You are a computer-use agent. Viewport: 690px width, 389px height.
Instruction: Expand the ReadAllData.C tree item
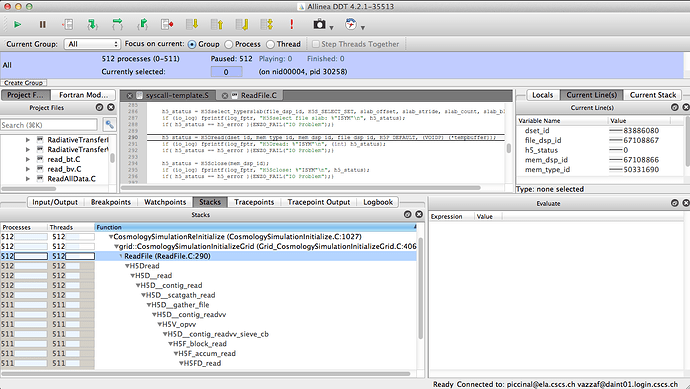coord(28,179)
